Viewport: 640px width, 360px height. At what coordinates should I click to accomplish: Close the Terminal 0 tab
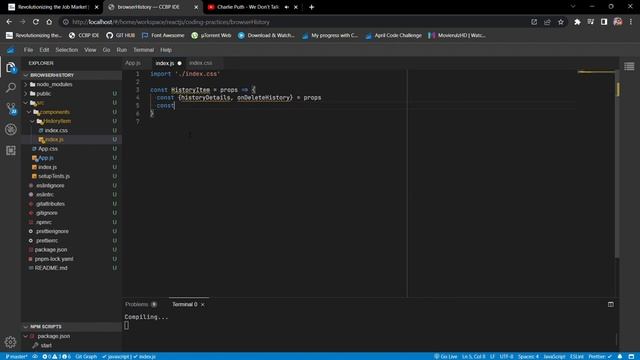tap(203, 304)
